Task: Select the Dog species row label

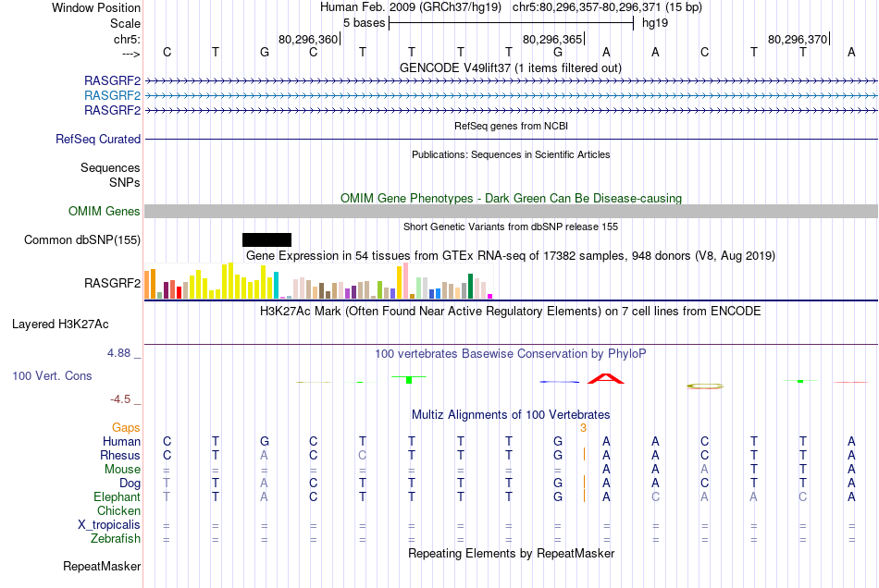Action: (130, 483)
